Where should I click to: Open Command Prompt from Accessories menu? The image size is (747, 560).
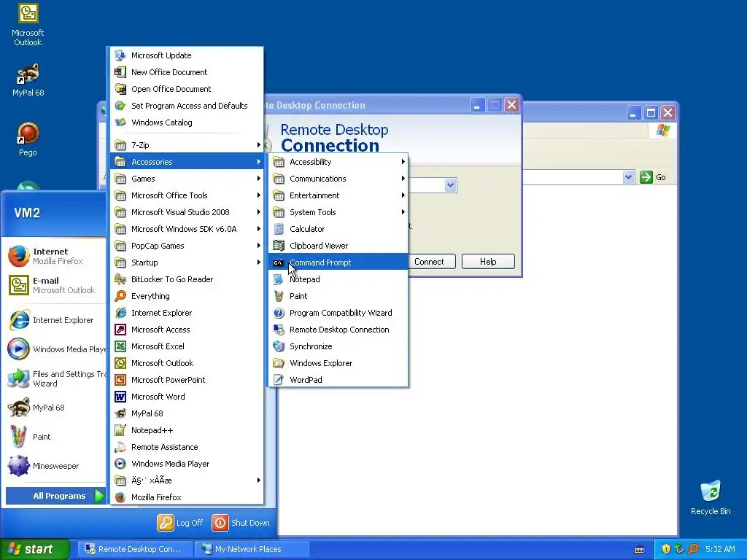338,262
